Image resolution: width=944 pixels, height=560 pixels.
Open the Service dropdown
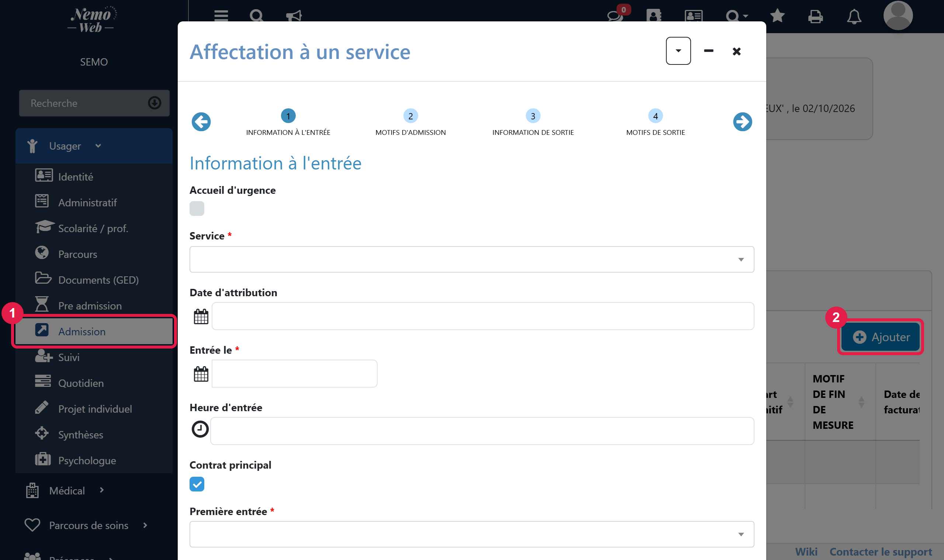(472, 259)
